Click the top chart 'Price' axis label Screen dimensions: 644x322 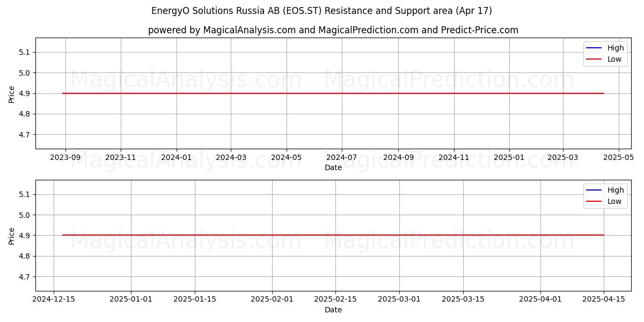coord(12,93)
